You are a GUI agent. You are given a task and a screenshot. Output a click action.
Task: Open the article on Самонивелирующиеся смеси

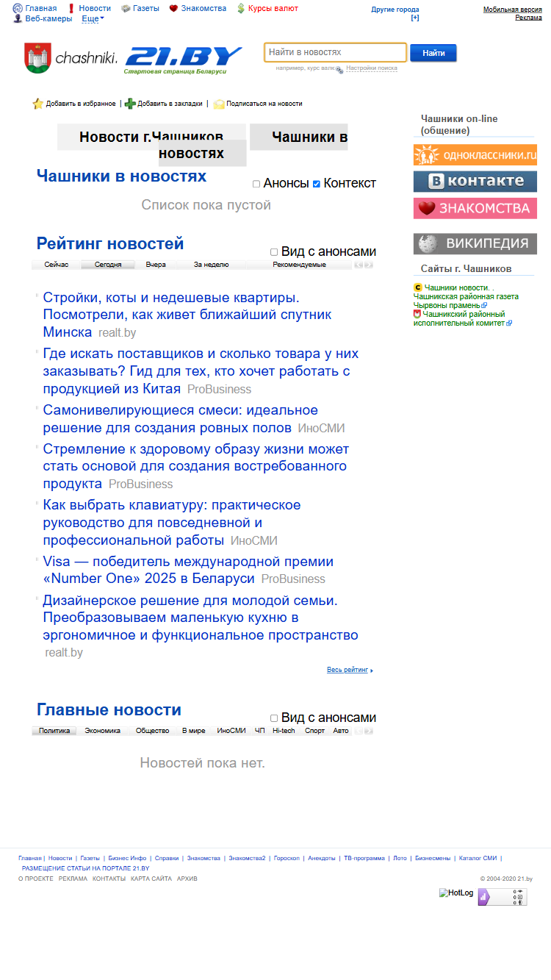181,418
